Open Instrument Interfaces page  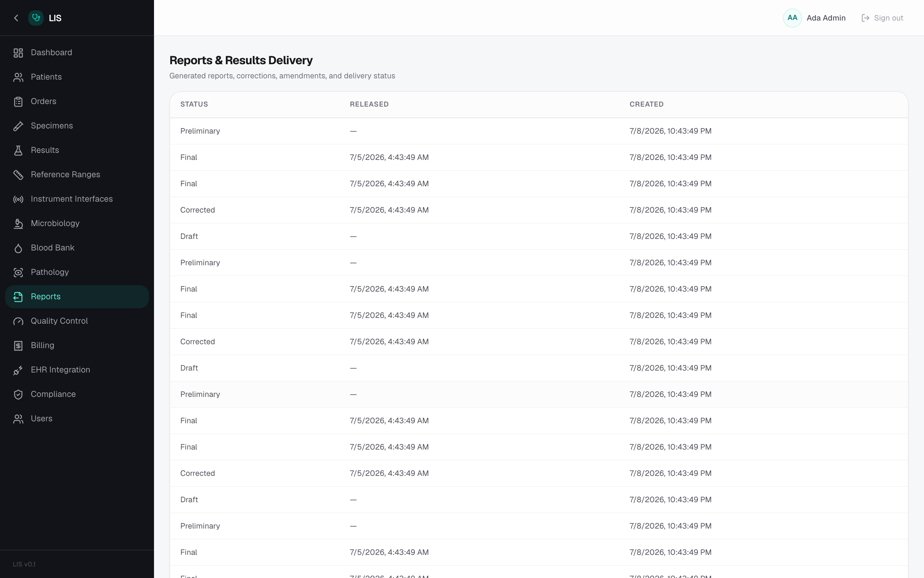click(77, 199)
